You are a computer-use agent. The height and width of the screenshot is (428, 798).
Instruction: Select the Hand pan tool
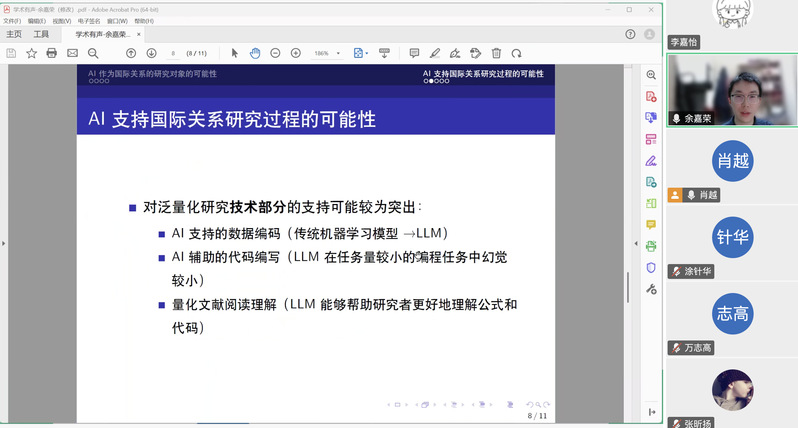coord(255,53)
